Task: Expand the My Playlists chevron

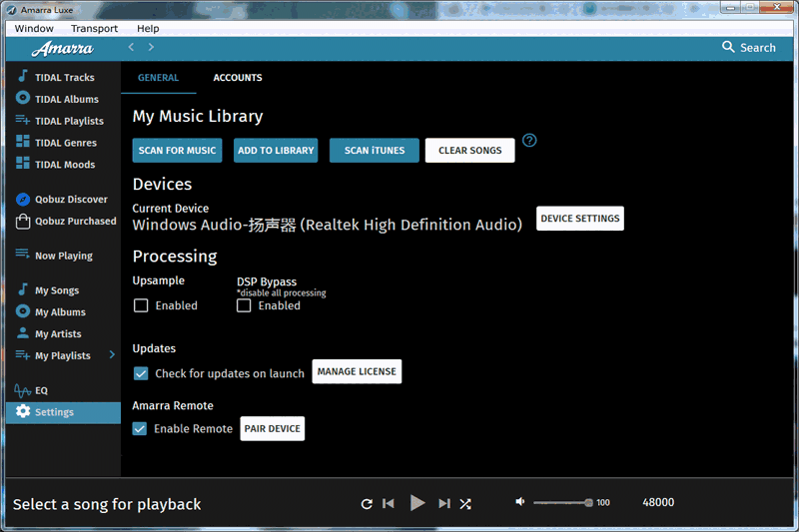Action: coord(112,355)
